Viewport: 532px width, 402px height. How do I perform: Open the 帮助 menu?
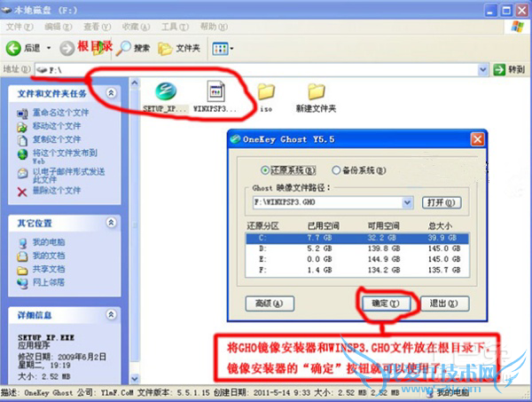click(x=214, y=27)
